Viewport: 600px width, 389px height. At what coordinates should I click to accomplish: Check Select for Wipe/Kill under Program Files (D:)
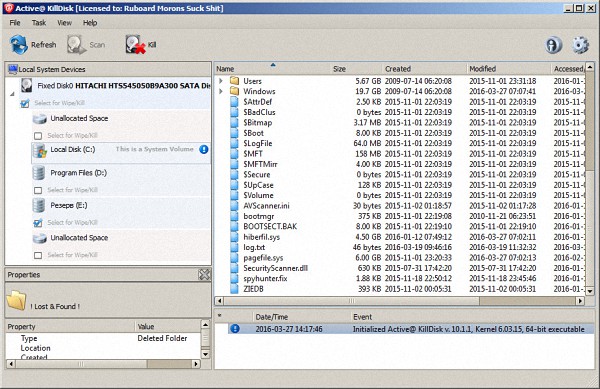38,190
